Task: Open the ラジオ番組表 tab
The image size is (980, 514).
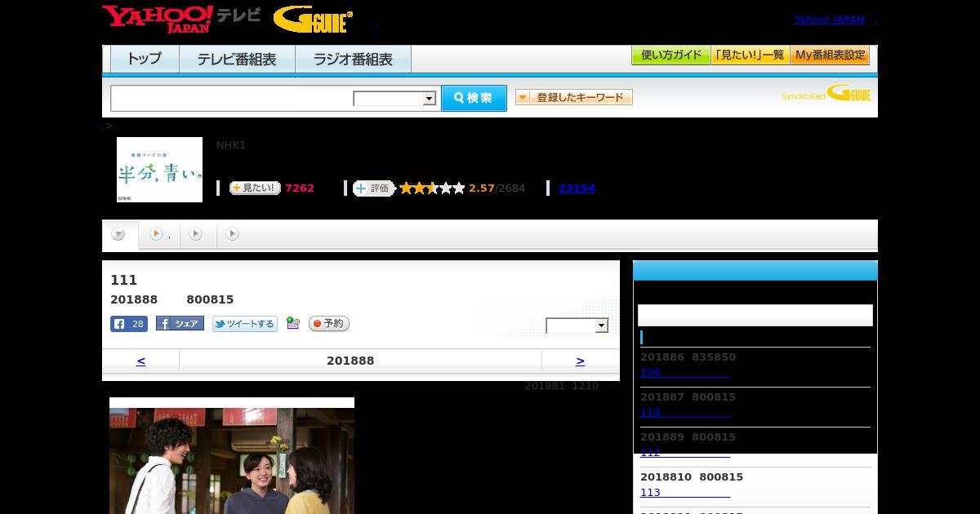Action: pyautogui.click(x=353, y=60)
